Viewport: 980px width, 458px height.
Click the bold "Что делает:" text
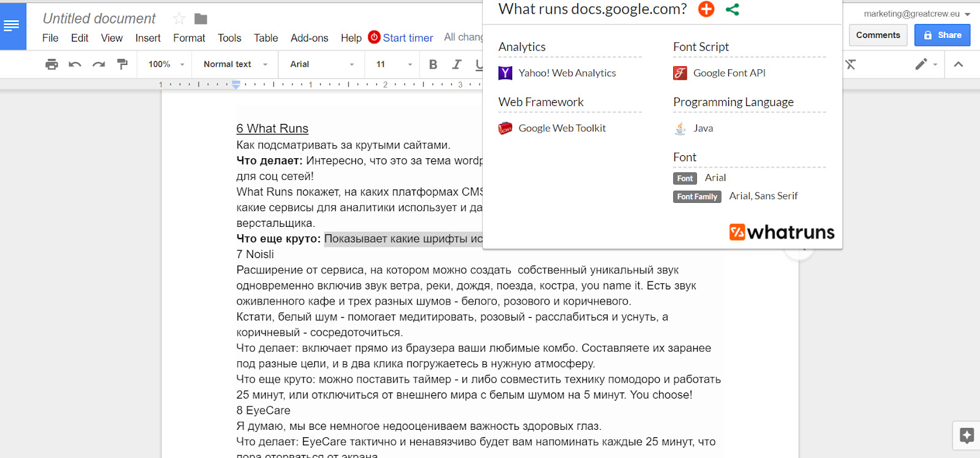pyautogui.click(x=269, y=161)
